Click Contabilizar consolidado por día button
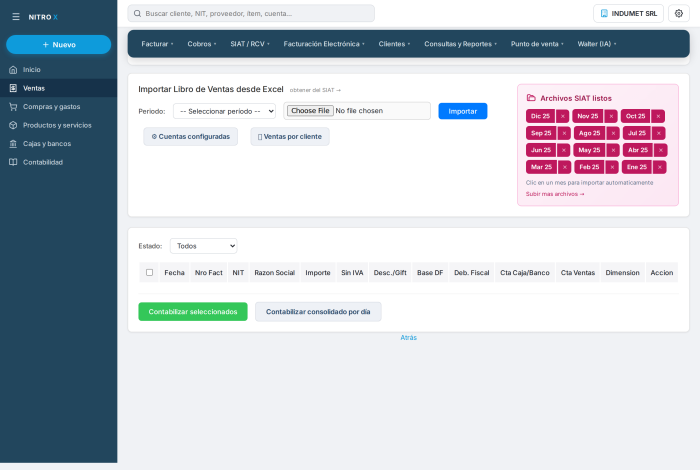 coord(318,312)
